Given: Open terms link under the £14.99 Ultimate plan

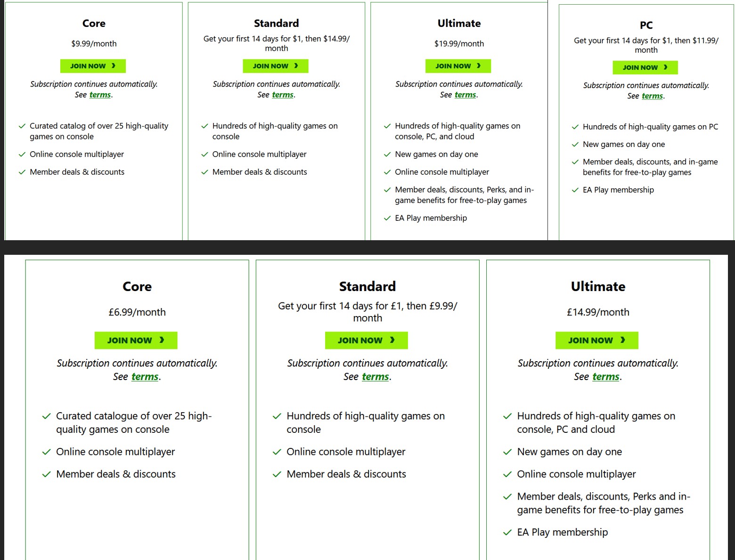Looking at the screenshot, I should click(605, 377).
